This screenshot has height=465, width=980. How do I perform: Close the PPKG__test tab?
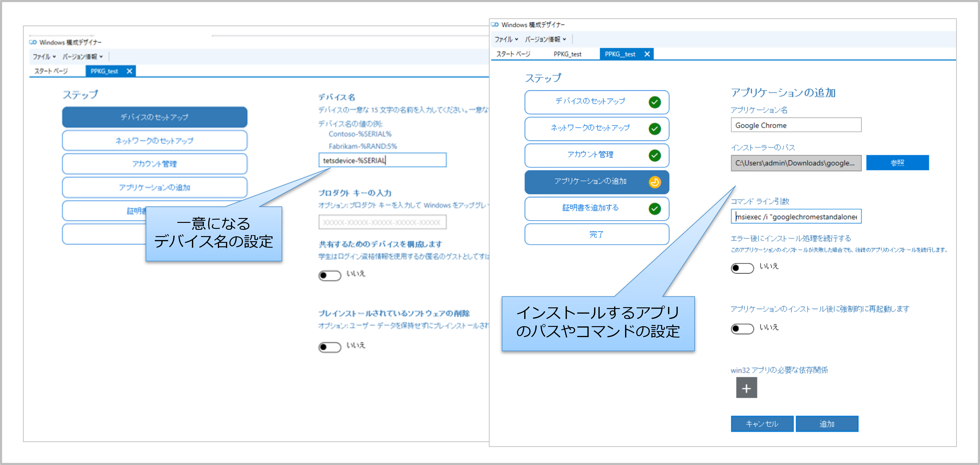pyautogui.click(x=647, y=54)
